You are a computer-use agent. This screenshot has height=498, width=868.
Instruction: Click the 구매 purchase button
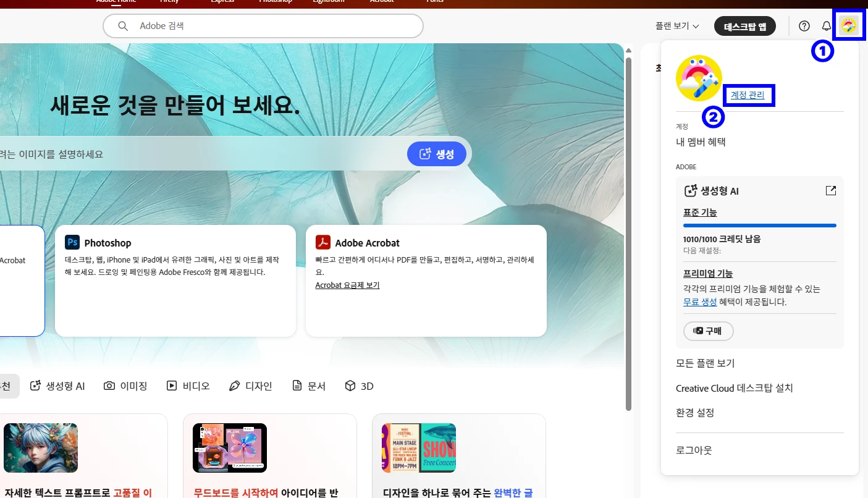708,331
